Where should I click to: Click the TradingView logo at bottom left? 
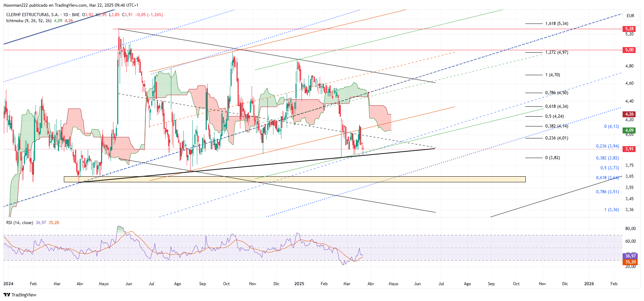coord(20,295)
